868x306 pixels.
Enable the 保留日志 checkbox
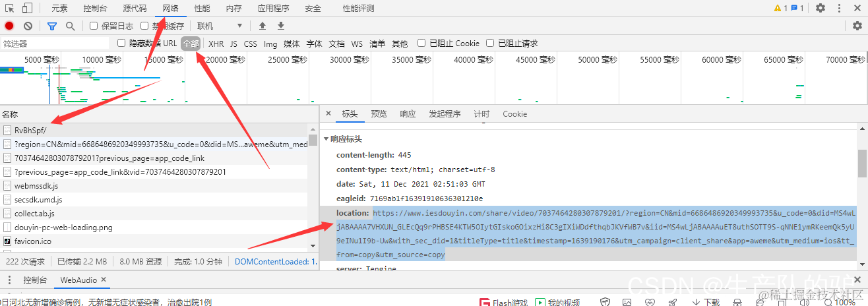click(x=94, y=26)
